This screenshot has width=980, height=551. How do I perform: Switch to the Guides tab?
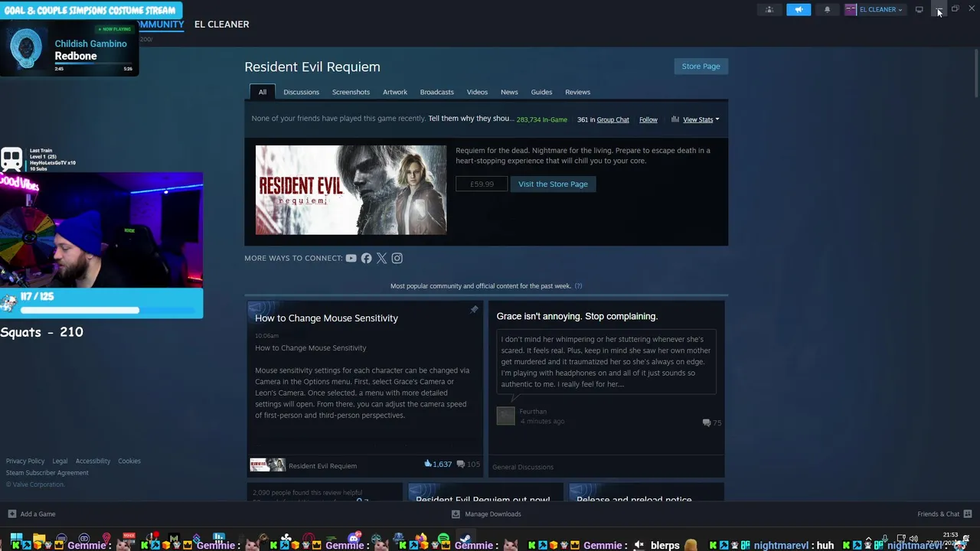click(541, 92)
